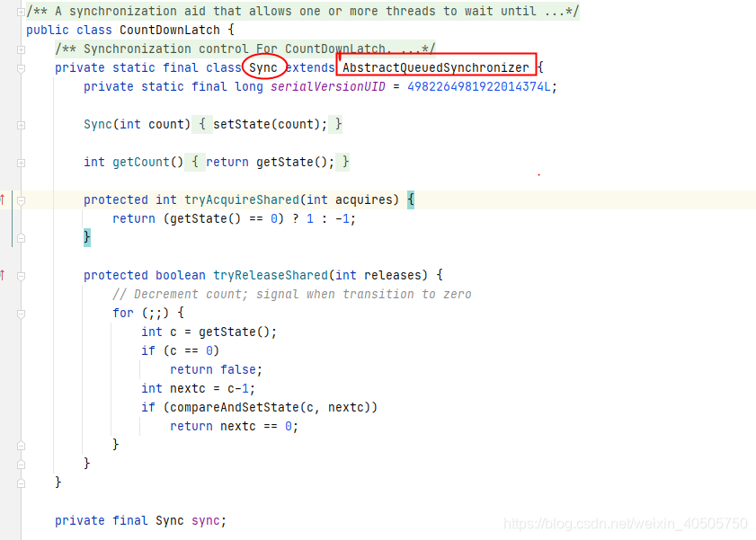Click the 'int c = getState();' line

pos(209,332)
